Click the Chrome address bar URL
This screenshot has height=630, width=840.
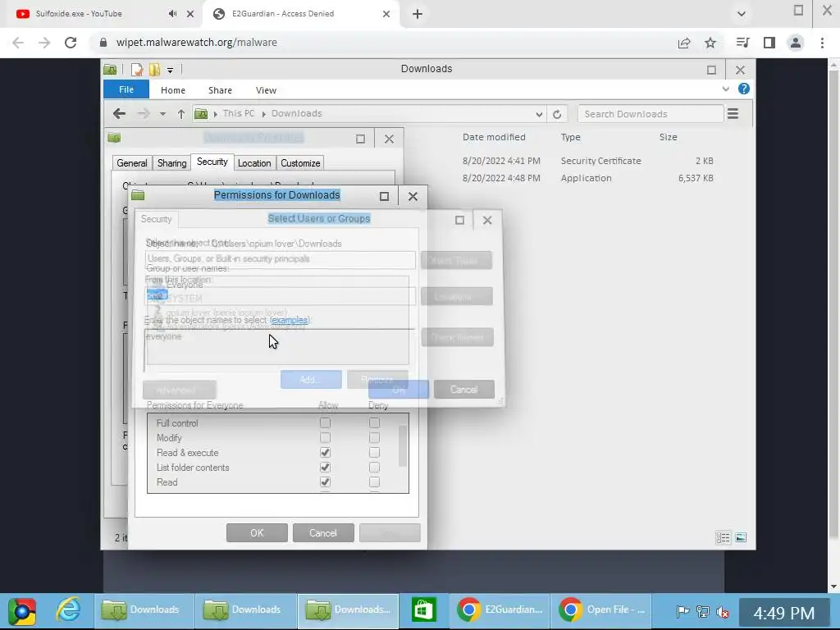197,43
